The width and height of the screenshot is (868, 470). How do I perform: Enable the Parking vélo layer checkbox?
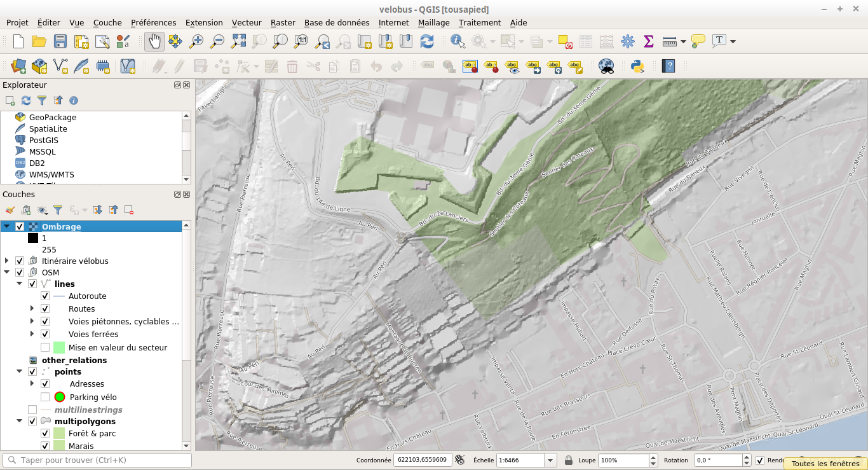point(45,397)
